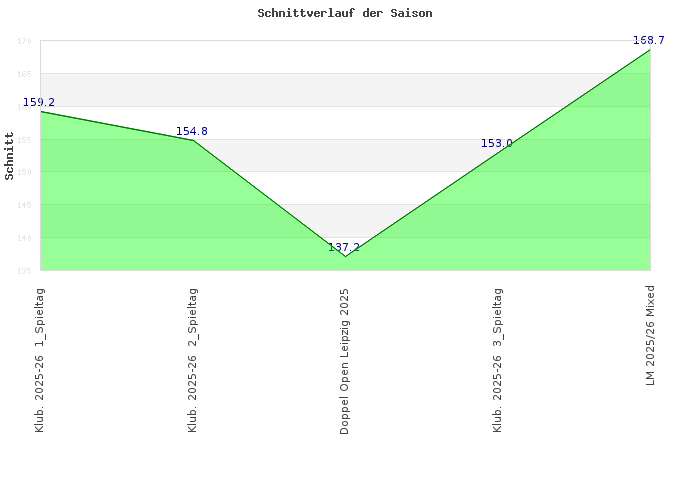This screenshot has height=500, width=690.
Task: Click the Schnitt y-axis label
Action: (10, 156)
